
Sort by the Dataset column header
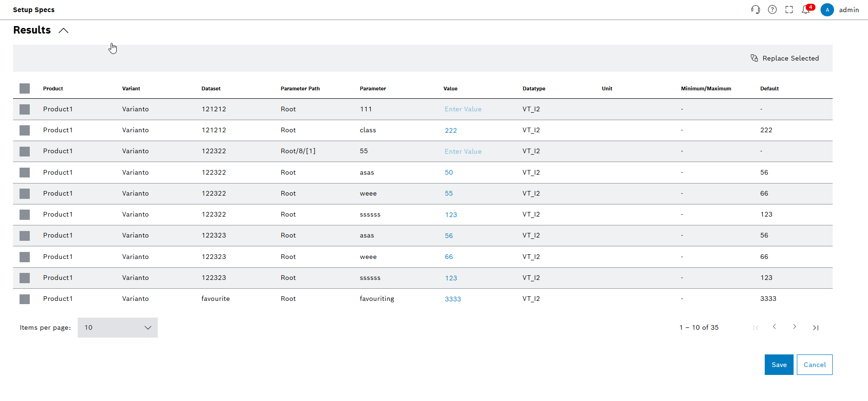[x=211, y=88]
